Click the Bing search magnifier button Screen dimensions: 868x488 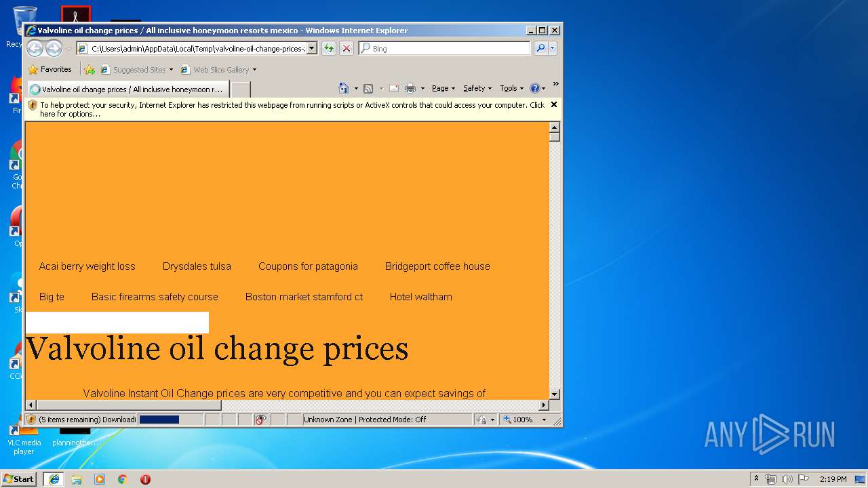point(540,48)
